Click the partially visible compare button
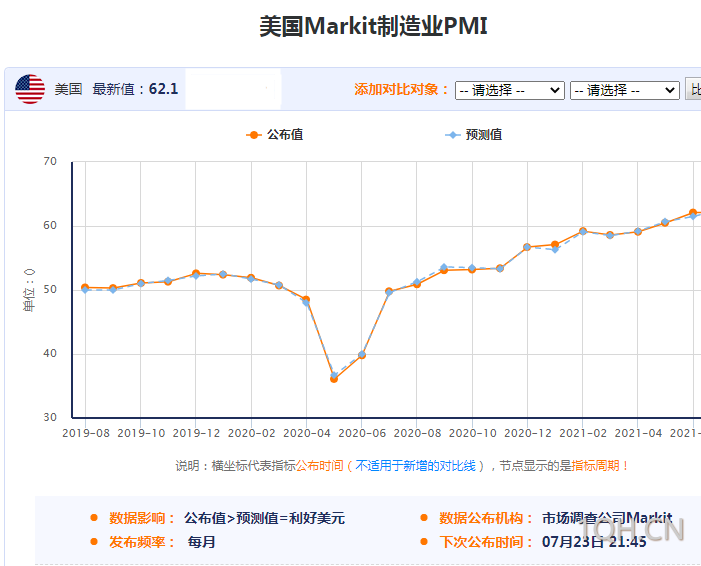The height and width of the screenshot is (566, 701). (693, 89)
